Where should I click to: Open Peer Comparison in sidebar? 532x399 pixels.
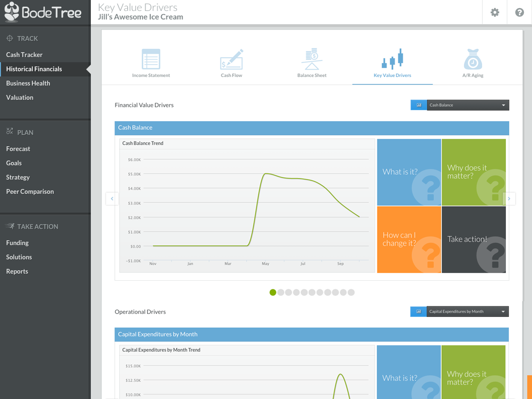pos(30,191)
